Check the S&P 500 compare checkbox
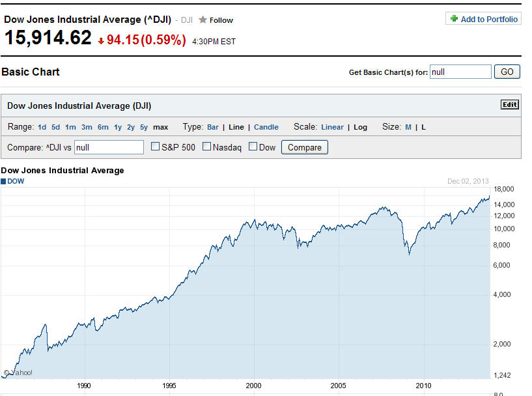Screen dimensions: 532x396 [155, 147]
